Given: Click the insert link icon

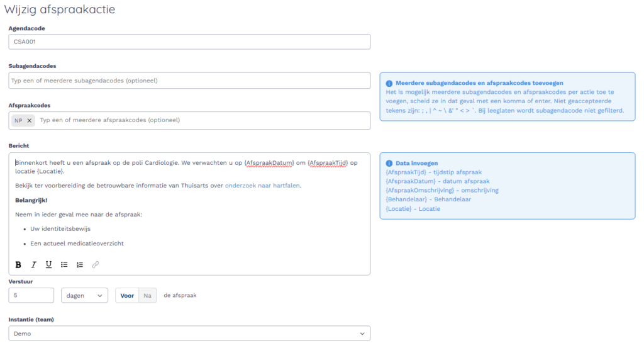Looking at the screenshot, I should tap(96, 264).
